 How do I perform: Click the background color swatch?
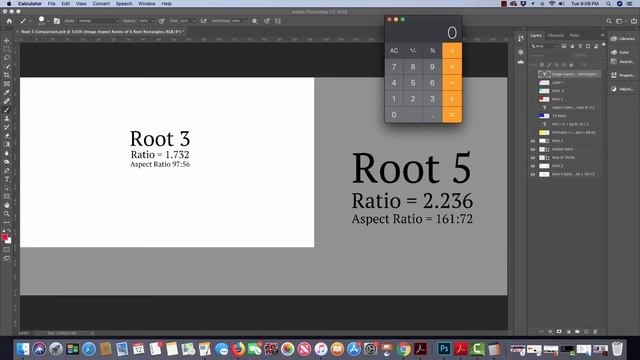9,241
